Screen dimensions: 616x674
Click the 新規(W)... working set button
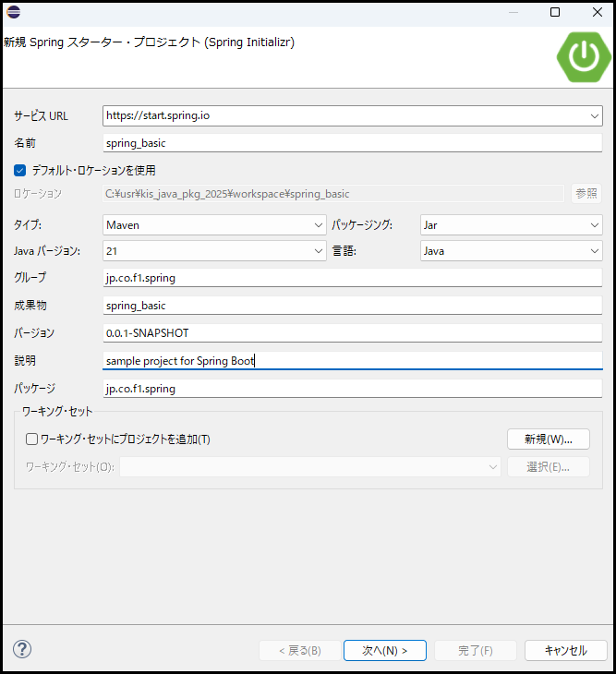(x=548, y=439)
